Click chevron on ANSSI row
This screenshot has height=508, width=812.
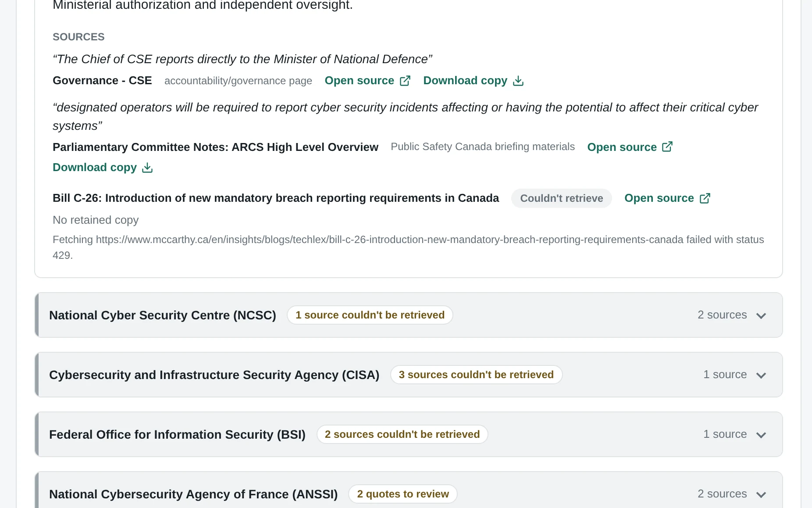tap(761, 494)
